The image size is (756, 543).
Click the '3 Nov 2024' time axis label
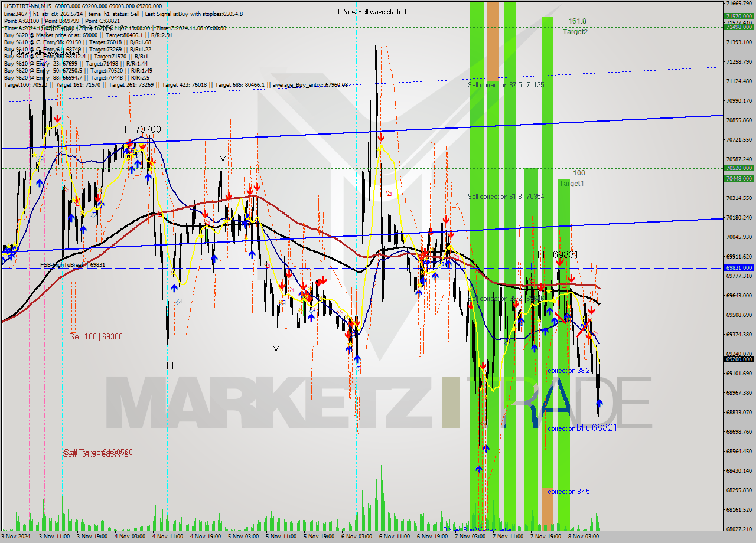[15, 537]
